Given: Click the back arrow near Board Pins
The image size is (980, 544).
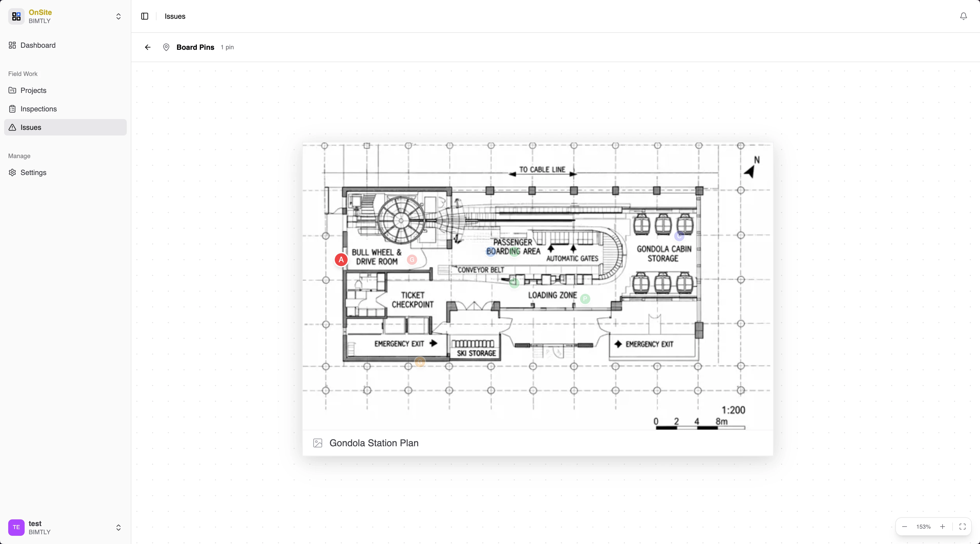Looking at the screenshot, I should tap(147, 47).
